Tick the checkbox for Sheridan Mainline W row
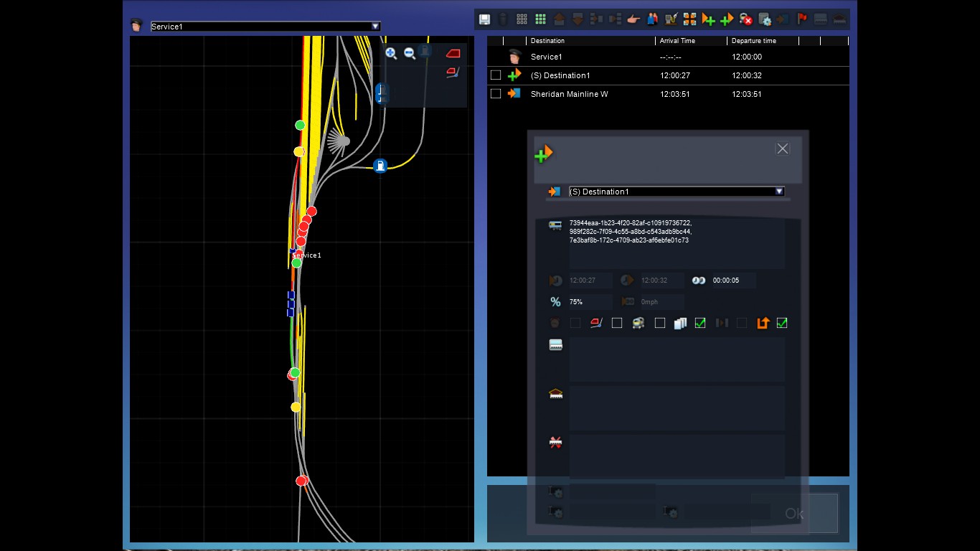The width and height of the screenshot is (980, 551). tap(496, 94)
